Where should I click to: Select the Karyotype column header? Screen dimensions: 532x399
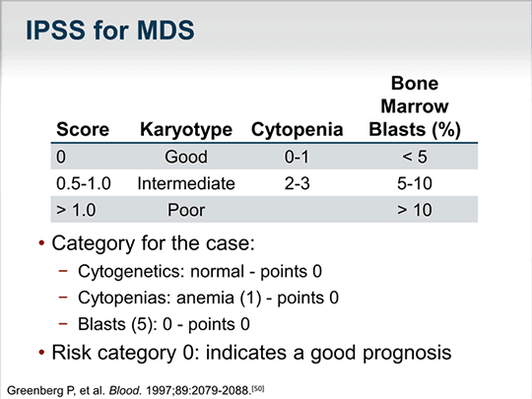coord(186,130)
